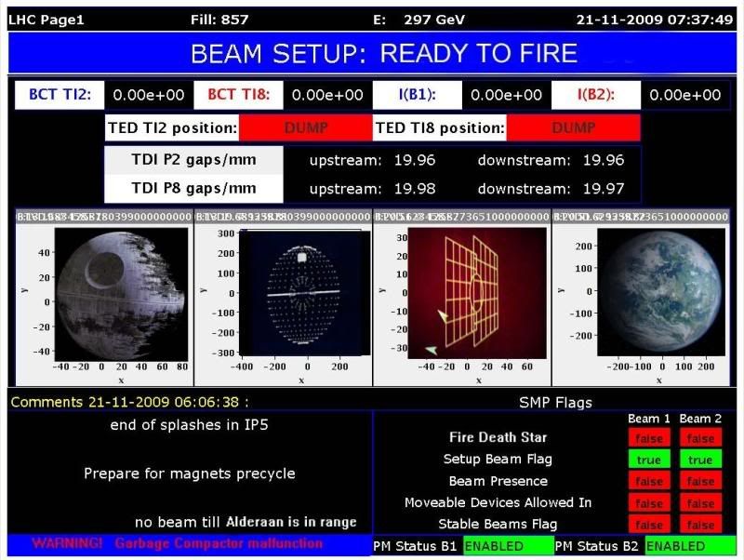Click the I(B2) value 0.00e+00

pyautogui.click(x=685, y=95)
